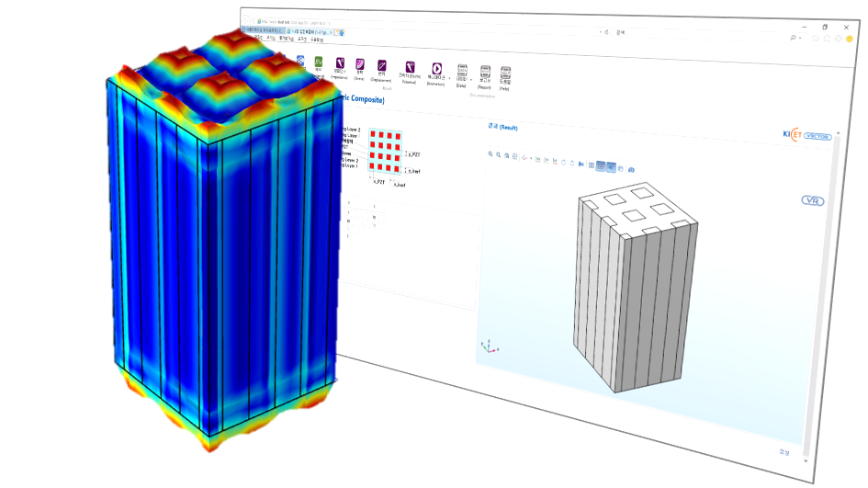This screenshot has height=488, width=868.
Task: Toggle the VR mode button
Action: pos(811,200)
